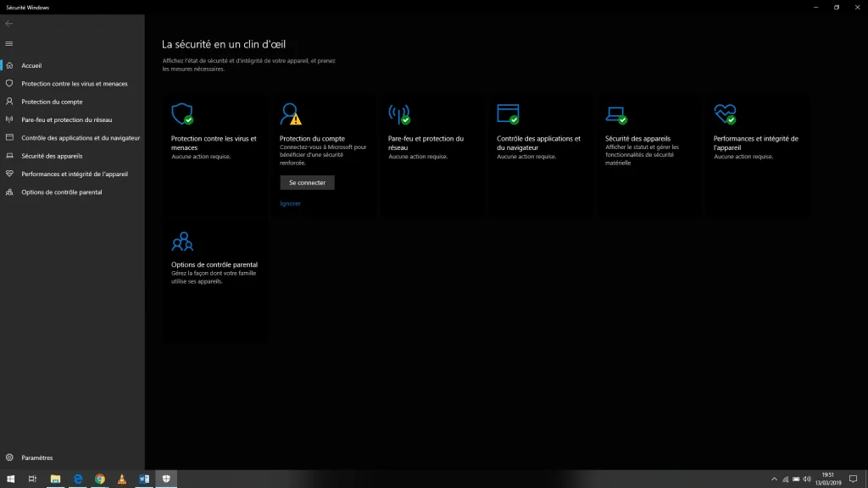This screenshot has height=488, width=868.
Task: Open the family icon for contrôle parental tile
Action: pyautogui.click(x=182, y=241)
